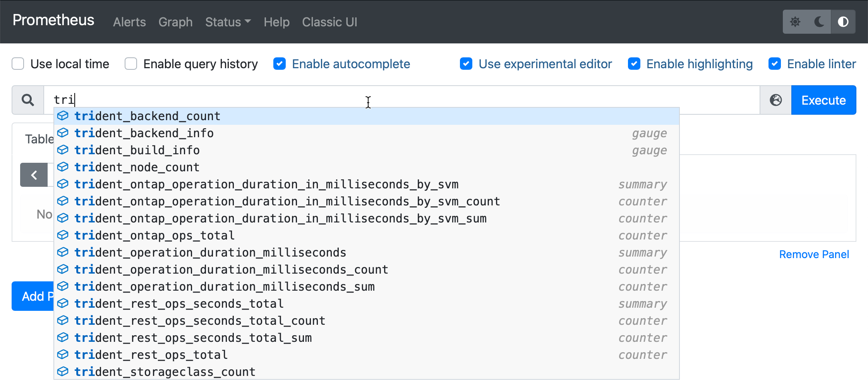Select the auto theme contrast icon

coord(844,22)
